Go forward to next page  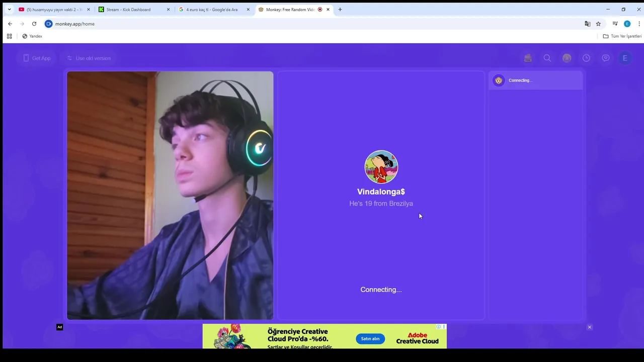[x=22, y=24]
